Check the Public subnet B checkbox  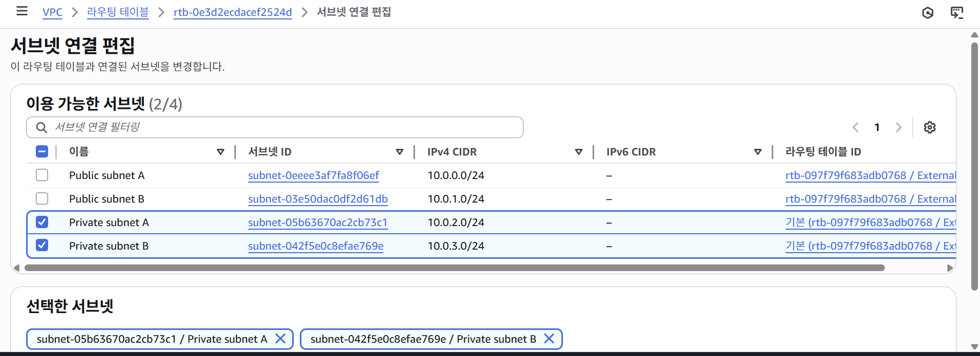(42, 198)
